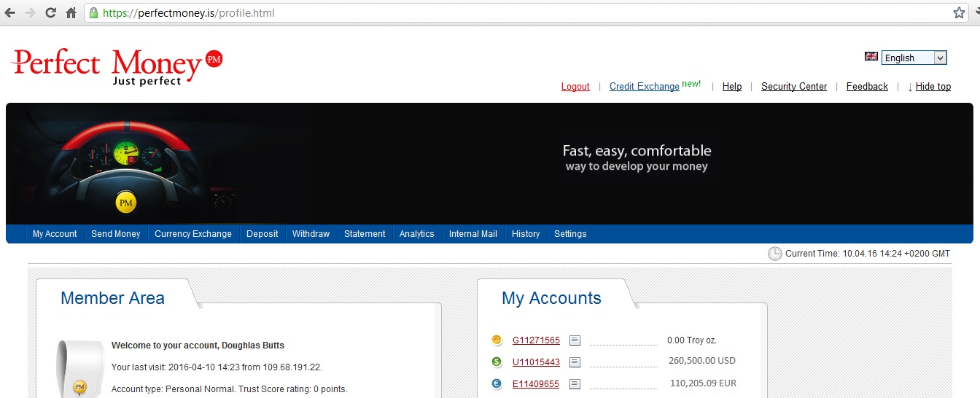Go to Currency Exchange menu
980x398 pixels.
point(193,234)
